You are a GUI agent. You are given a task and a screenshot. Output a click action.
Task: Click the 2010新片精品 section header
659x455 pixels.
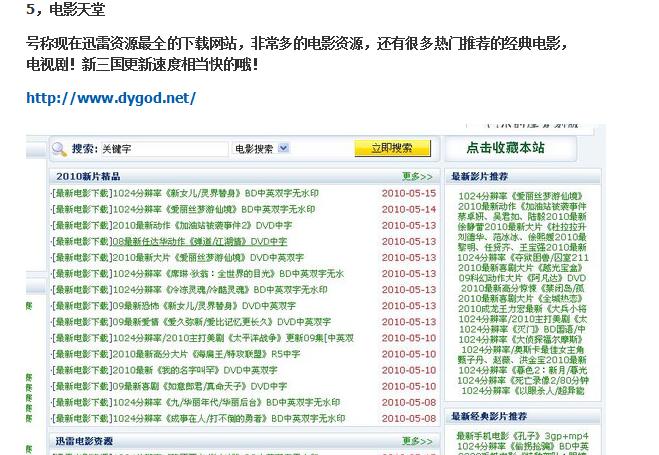(88, 176)
